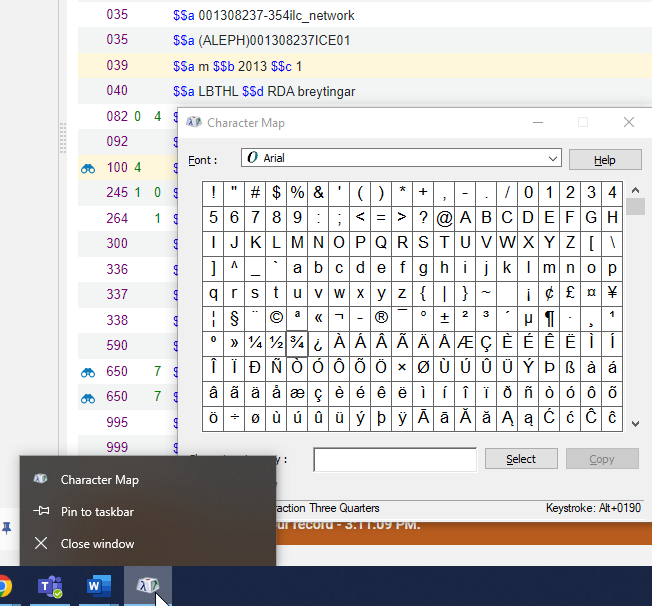Viewport: 652px width, 606px height.
Task: Click the characters to copy field
Action: 395,460
